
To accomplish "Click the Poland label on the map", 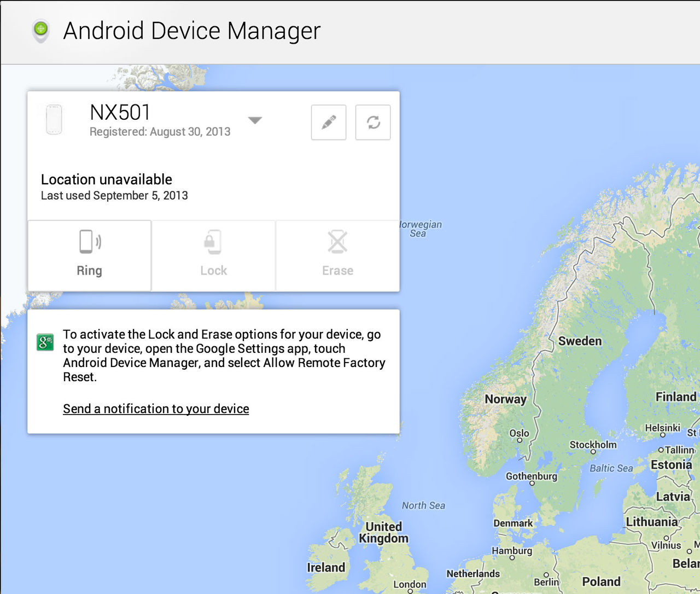I will click(601, 581).
